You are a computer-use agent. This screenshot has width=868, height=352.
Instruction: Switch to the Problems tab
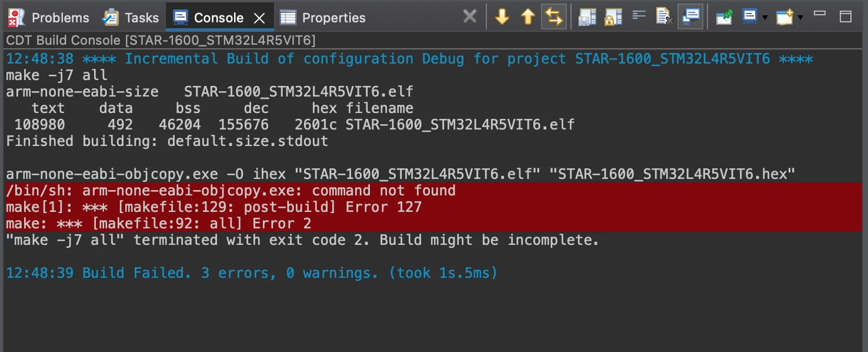tap(49, 18)
